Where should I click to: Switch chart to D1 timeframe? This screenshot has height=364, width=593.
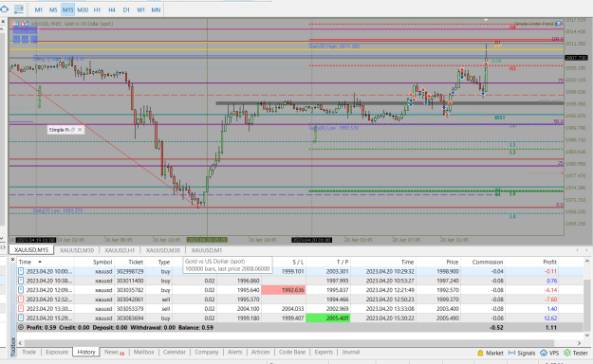[126, 9]
